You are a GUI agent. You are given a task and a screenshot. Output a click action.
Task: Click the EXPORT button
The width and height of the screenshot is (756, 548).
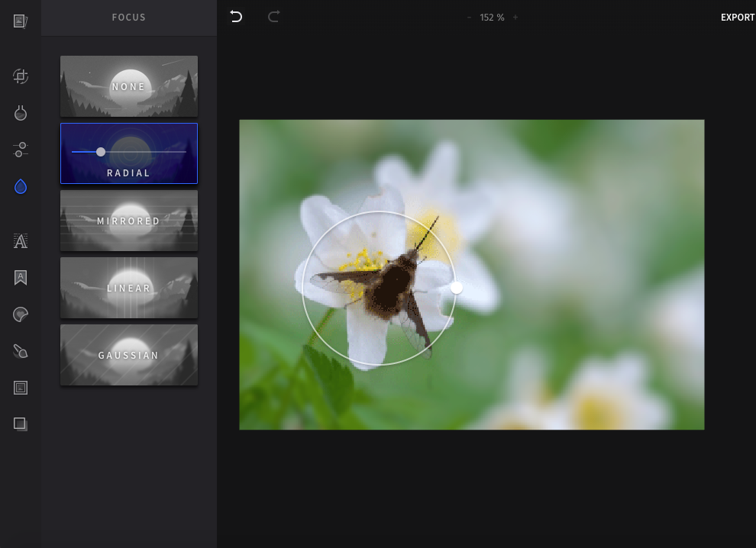click(737, 17)
